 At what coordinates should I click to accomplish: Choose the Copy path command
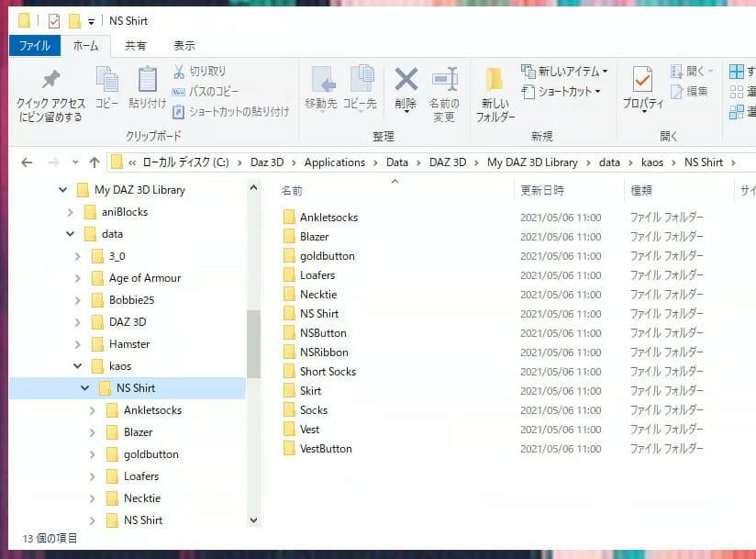pos(206,91)
